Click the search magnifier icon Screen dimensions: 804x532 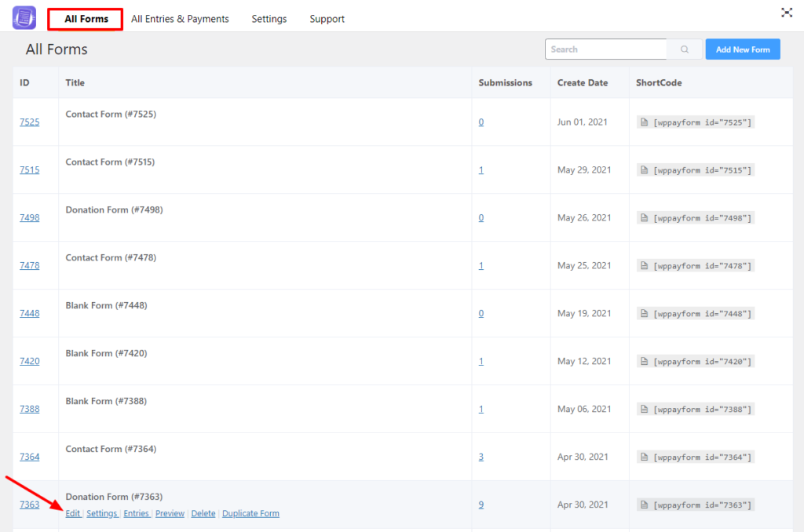(685, 49)
